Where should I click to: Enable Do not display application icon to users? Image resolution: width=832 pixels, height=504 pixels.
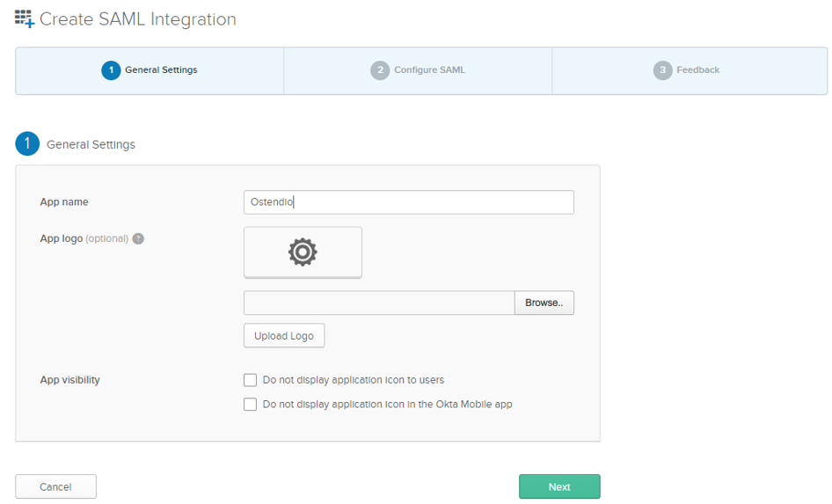250,380
